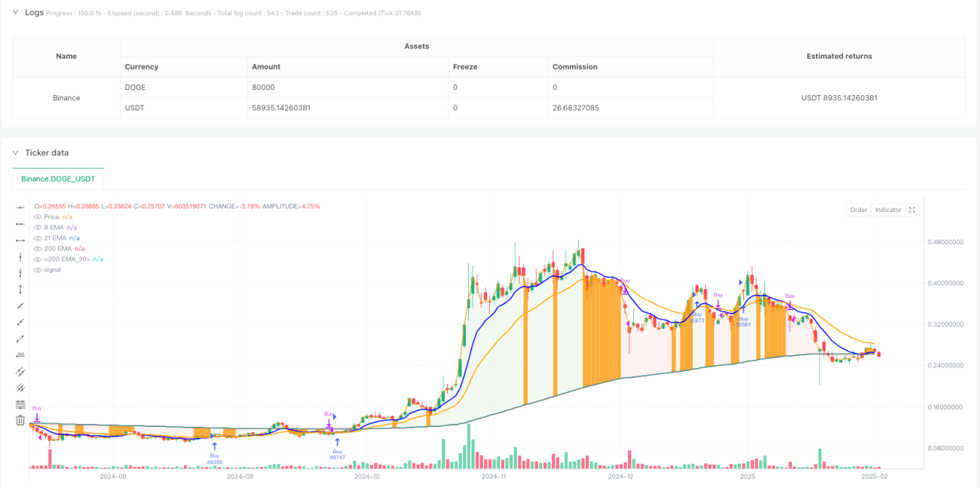Click the fullscreen icon next to Indicator

click(912, 210)
